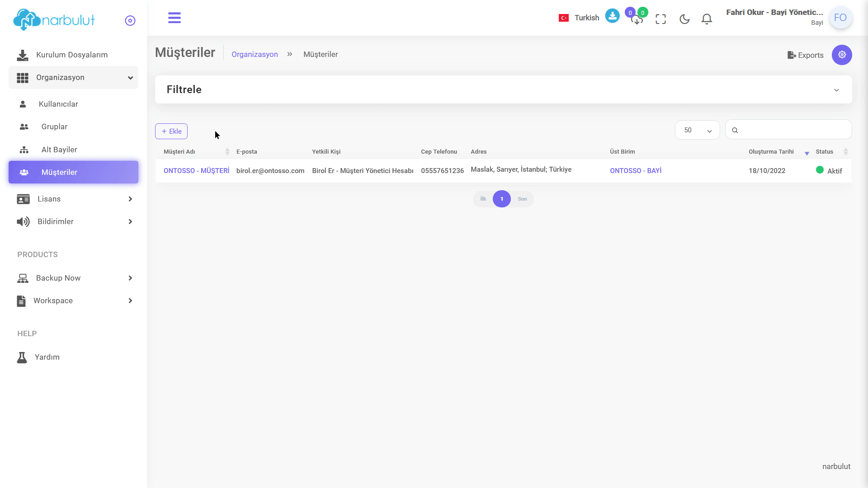The width and height of the screenshot is (868, 488).
Task: Click the Turkish flag icon
Action: point(564,18)
